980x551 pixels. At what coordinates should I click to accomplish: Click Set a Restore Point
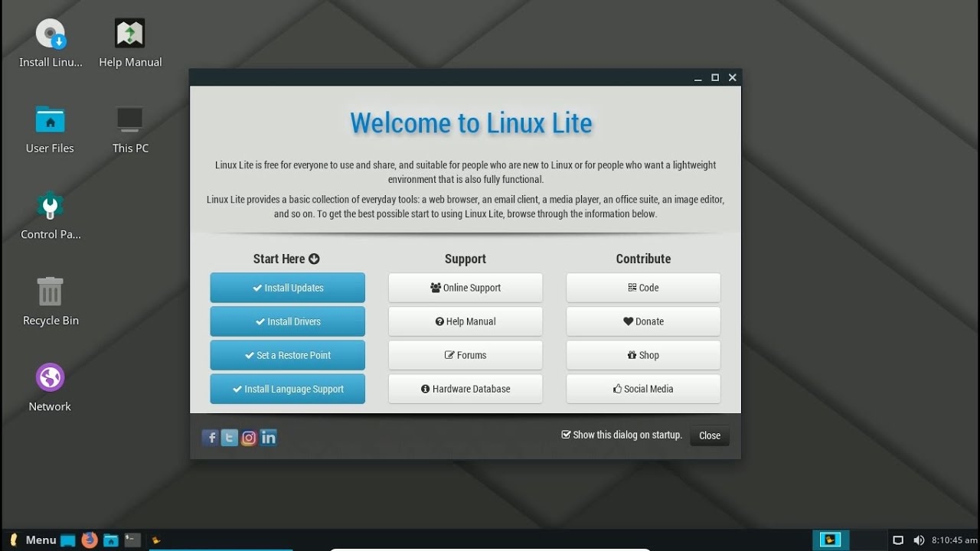click(x=288, y=355)
